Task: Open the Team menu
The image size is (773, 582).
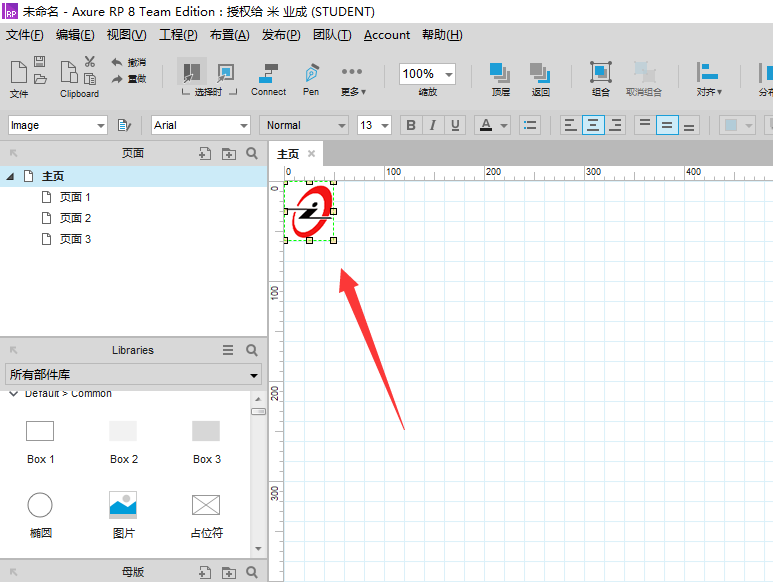Action: [x=332, y=35]
